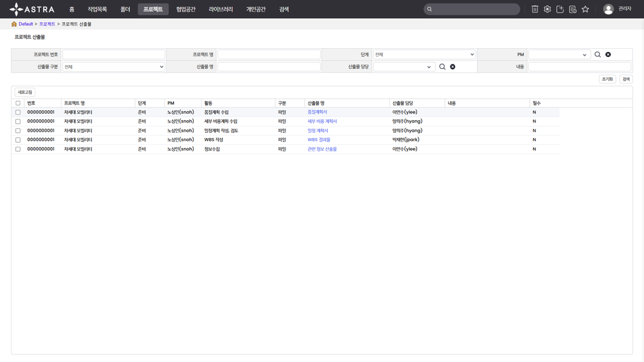Select the 프로젝트 menu tab
Screen dimensions: 644x362
[153, 9]
